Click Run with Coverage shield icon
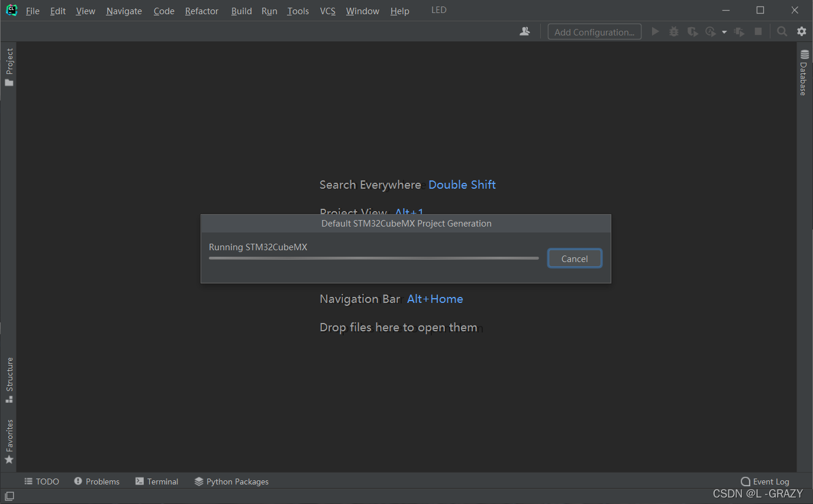The height and width of the screenshot is (504, 813). click(692, 31)
